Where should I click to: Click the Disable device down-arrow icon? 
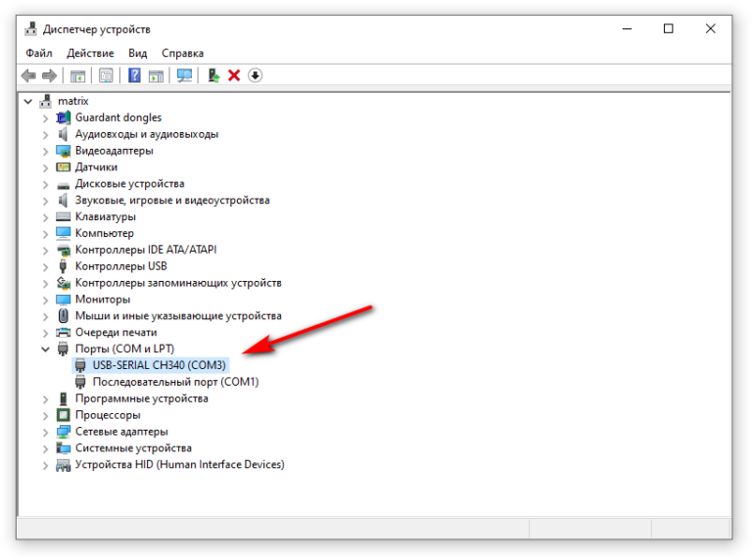pos(256,75)
